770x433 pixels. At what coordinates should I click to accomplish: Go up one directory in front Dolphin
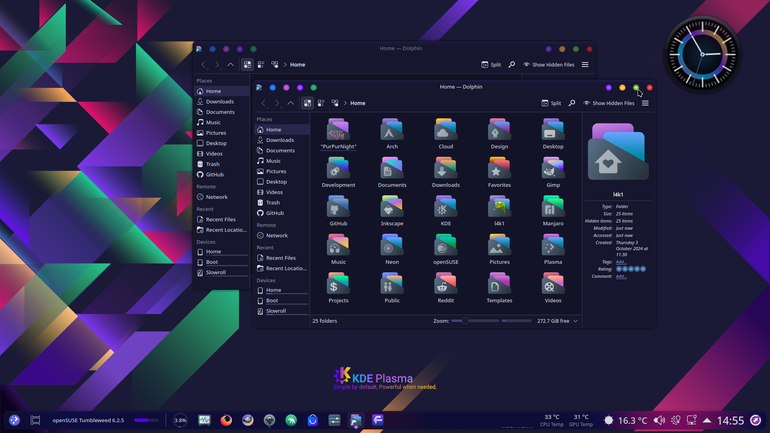[291, 103]
